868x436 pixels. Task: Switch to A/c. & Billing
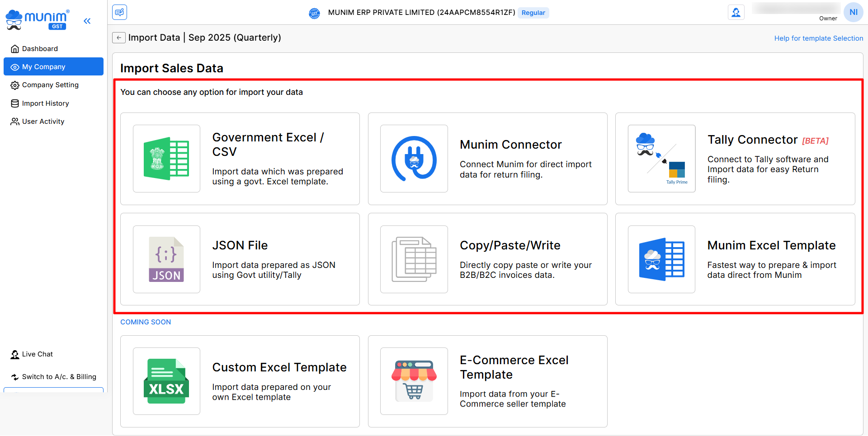59,377
